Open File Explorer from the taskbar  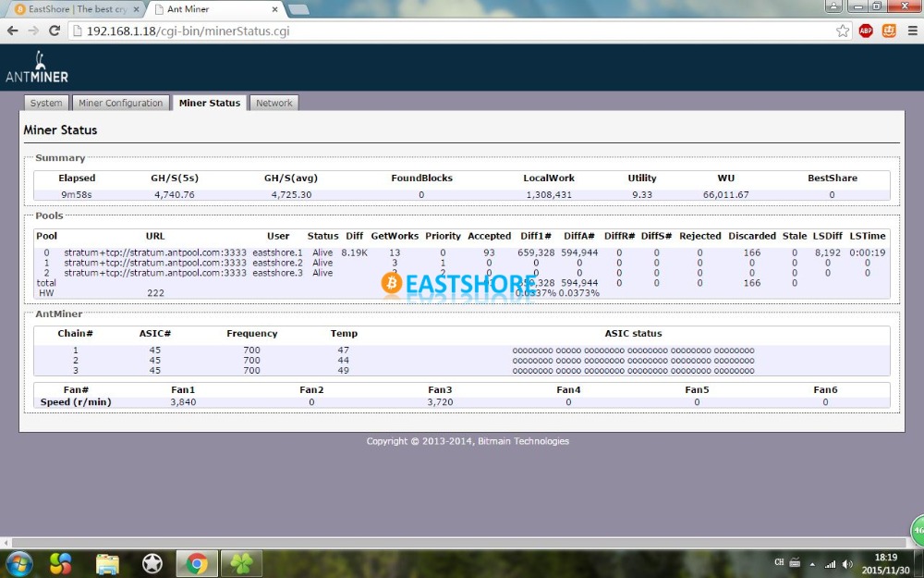point(107,562)
